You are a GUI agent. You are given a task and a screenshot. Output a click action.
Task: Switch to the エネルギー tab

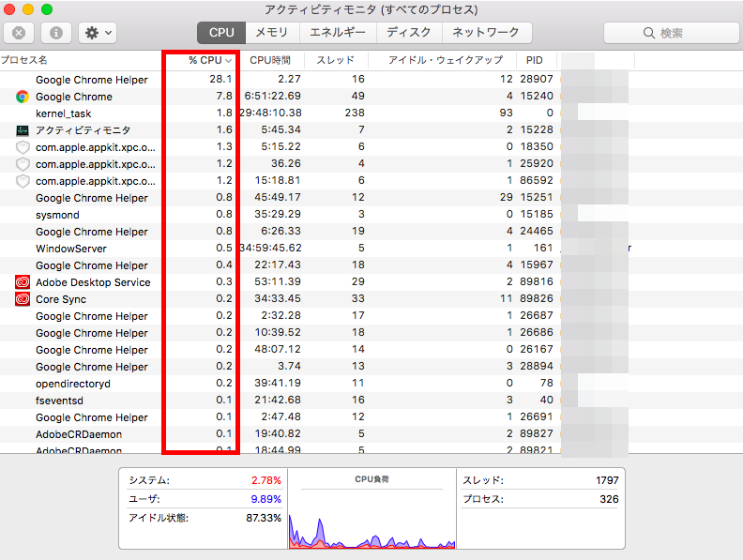[x=338, y=33]
